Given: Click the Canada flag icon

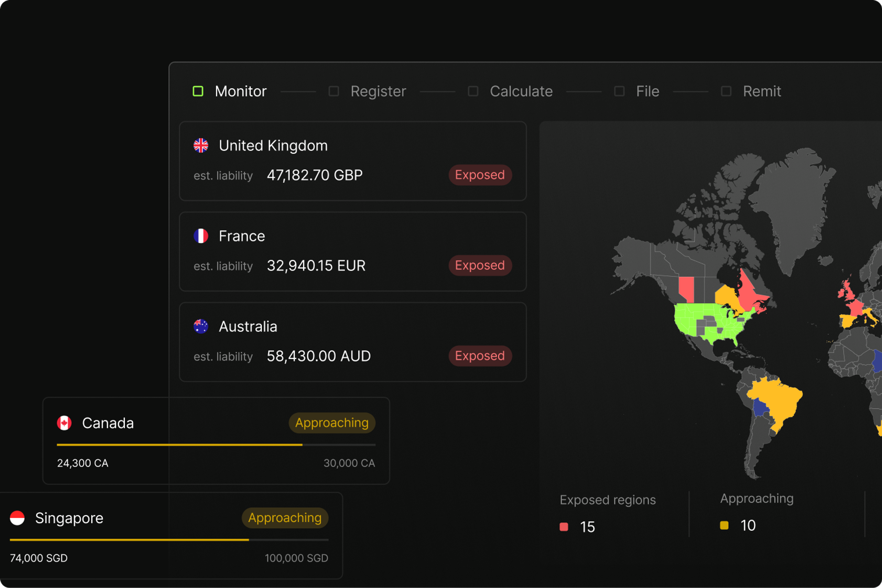Looking at the screenshot, I should pos(64,423).
